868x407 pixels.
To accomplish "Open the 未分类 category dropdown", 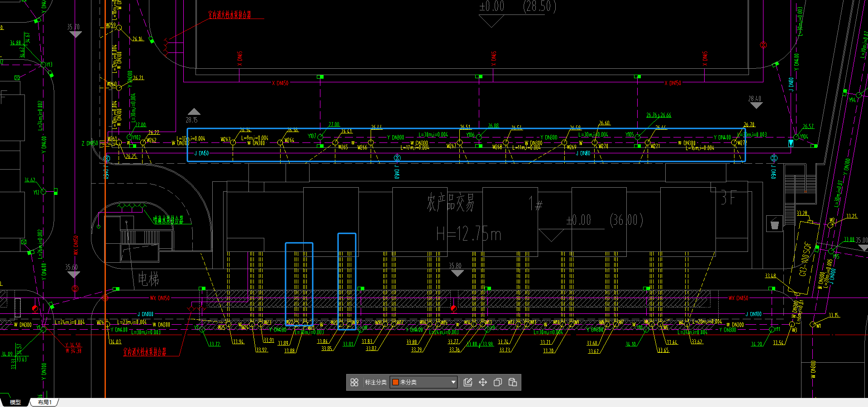I will (424, 382).
